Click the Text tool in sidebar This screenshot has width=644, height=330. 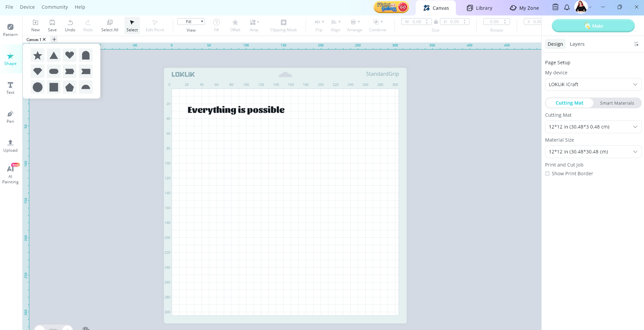tap(10, 88)
